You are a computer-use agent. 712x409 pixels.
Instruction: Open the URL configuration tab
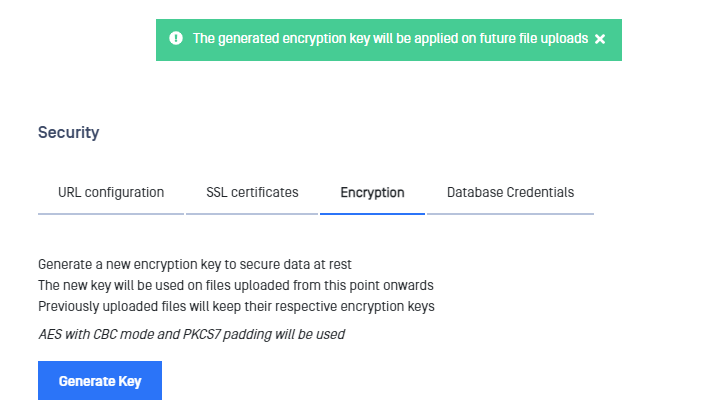coord(111,192)
